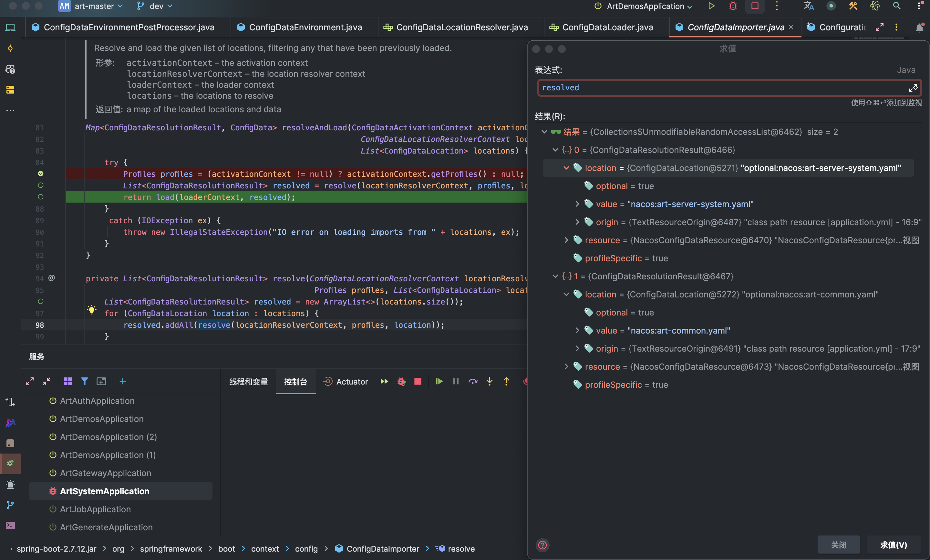Select ArtGatewayApplication in services list

point(105,473)
